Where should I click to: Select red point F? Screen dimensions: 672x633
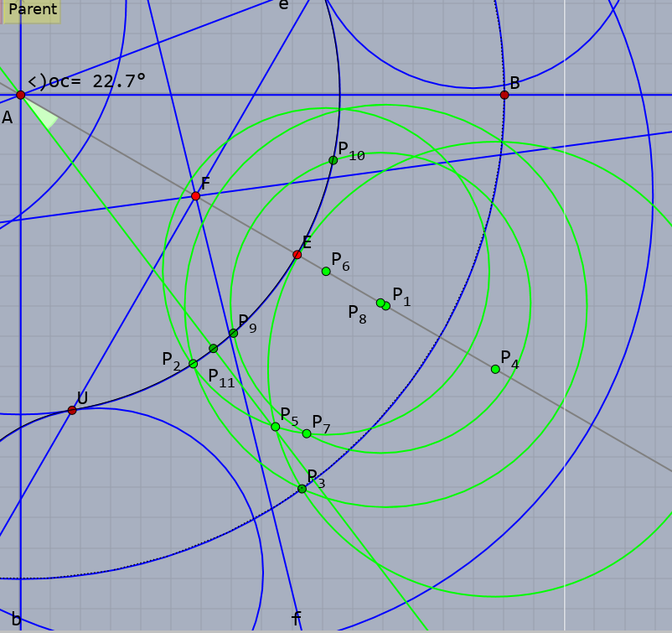[195, 196]
